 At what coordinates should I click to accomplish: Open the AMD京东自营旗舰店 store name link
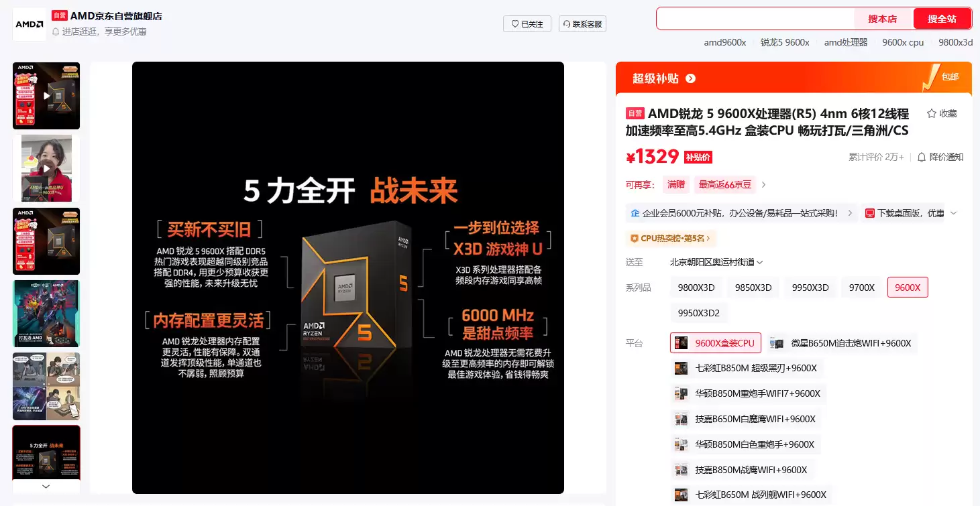pyautogui.click(x=116, y=15)
